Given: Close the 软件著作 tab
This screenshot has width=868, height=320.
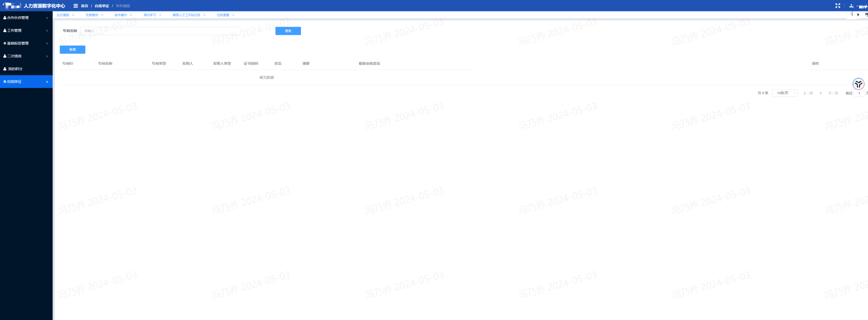Looking at the screenshot, I should pyautogui.click(x=131, y=15).
